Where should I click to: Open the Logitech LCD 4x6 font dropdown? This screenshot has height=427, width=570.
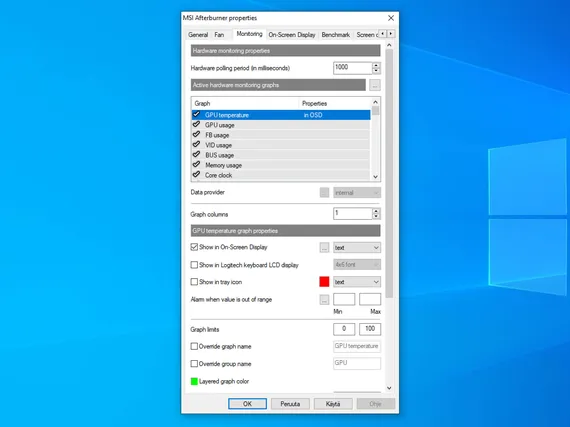(x=357, y=265)
